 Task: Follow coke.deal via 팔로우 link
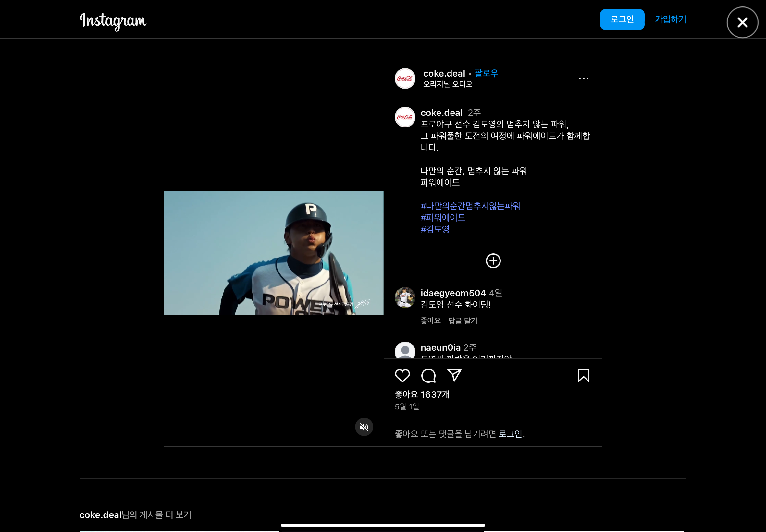[486, 73]
